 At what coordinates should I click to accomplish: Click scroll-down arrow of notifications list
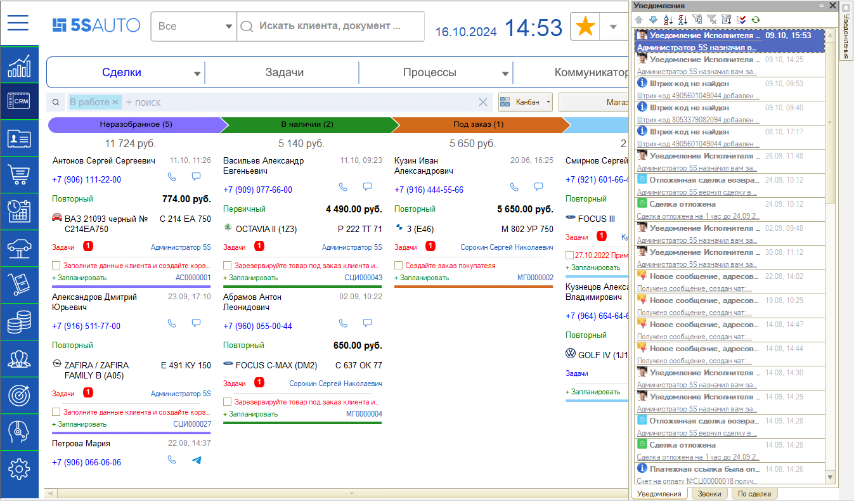coord(831,477)
